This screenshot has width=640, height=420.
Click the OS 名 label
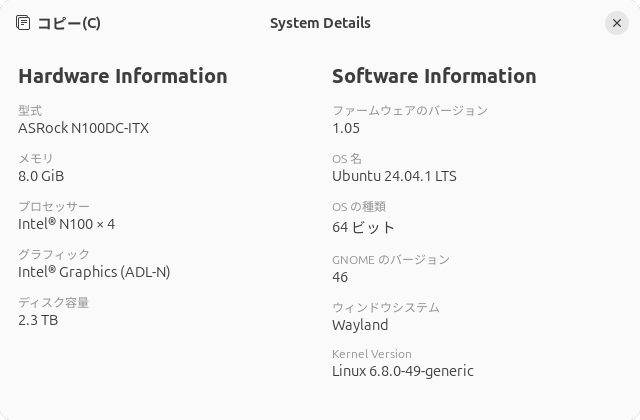click(347, 159)
